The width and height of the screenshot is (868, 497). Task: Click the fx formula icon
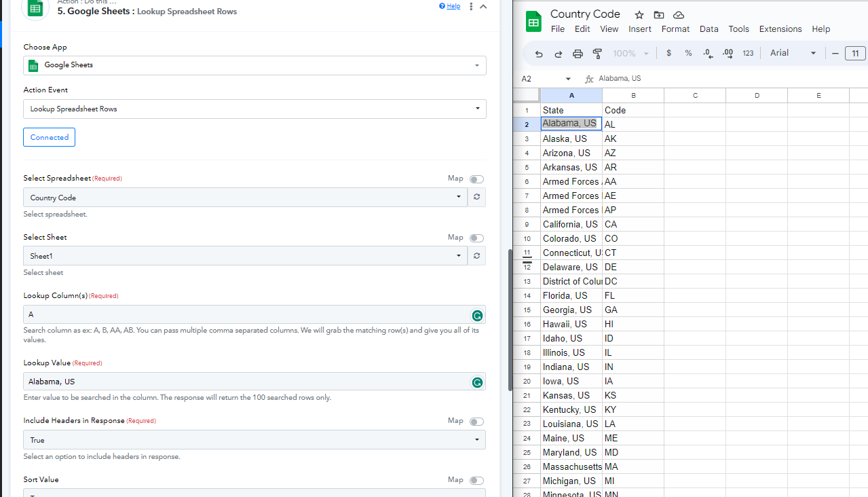pyautogui.click(x=589, y=79)
